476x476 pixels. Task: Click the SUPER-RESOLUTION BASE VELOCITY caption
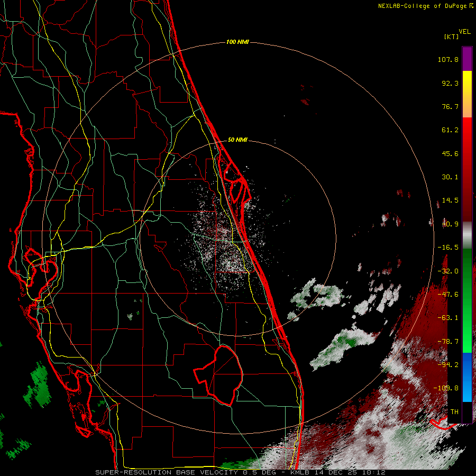tap(168, 472)
